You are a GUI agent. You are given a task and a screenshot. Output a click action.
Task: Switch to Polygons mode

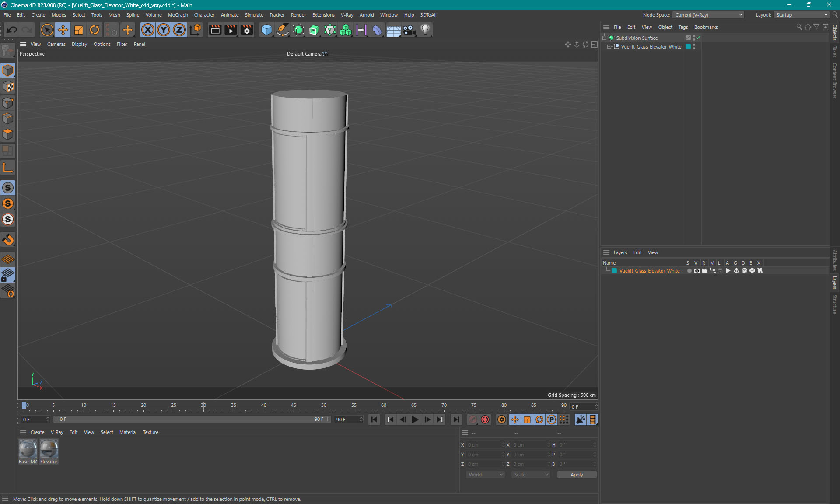(8, 134)
